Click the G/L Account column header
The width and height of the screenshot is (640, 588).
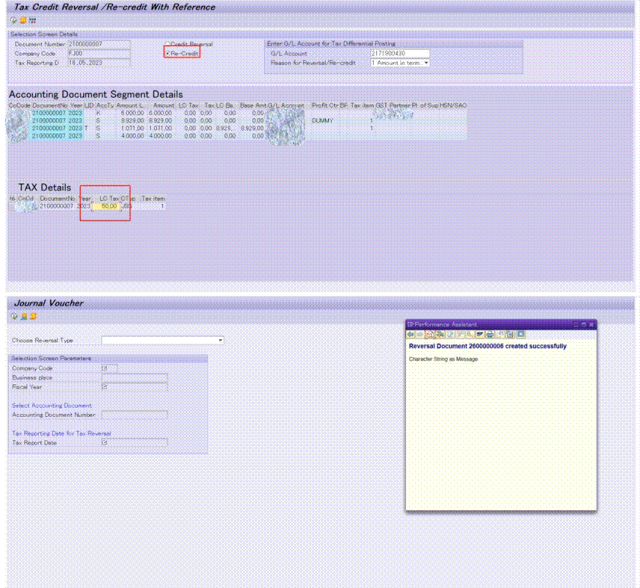286,105
